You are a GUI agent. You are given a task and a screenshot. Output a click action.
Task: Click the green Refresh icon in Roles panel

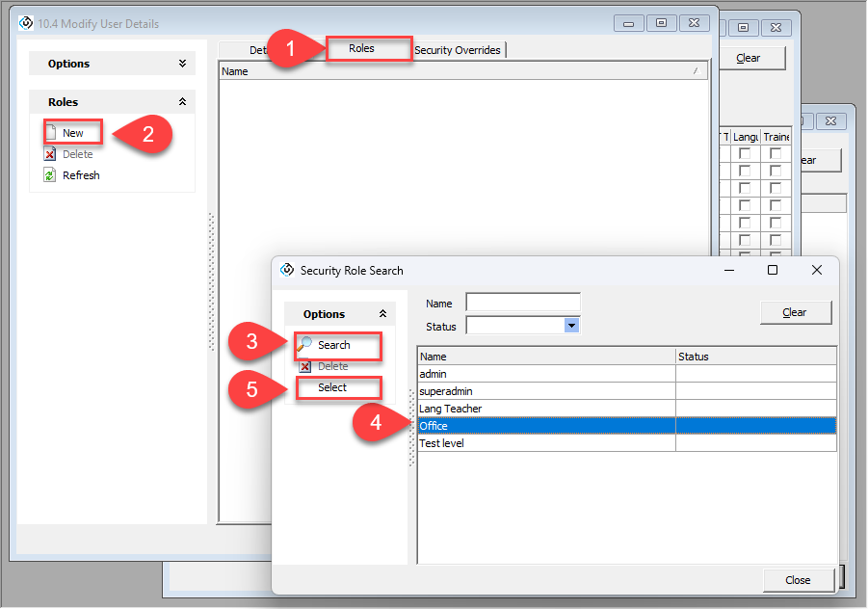pyautogui.click(x=51, y=175)
